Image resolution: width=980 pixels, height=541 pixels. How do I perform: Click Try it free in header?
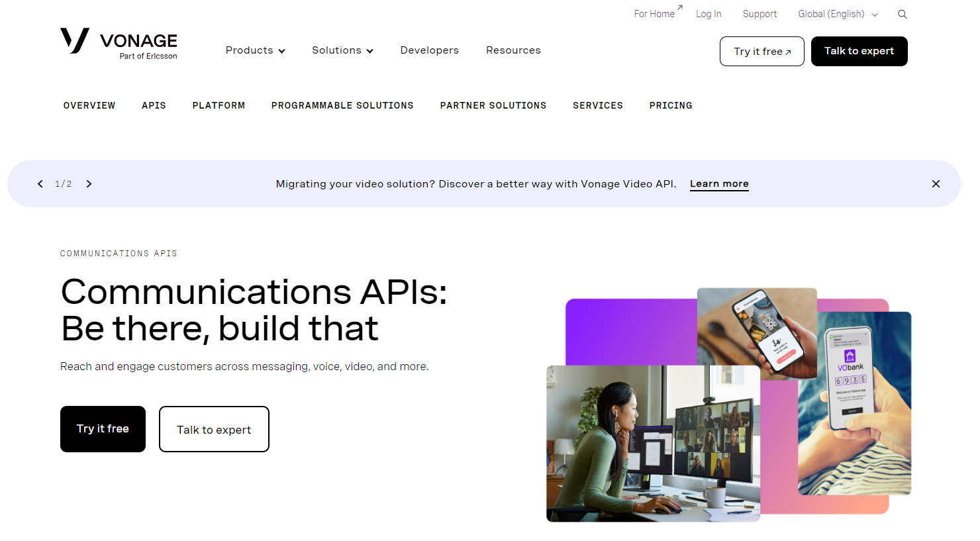761,52
